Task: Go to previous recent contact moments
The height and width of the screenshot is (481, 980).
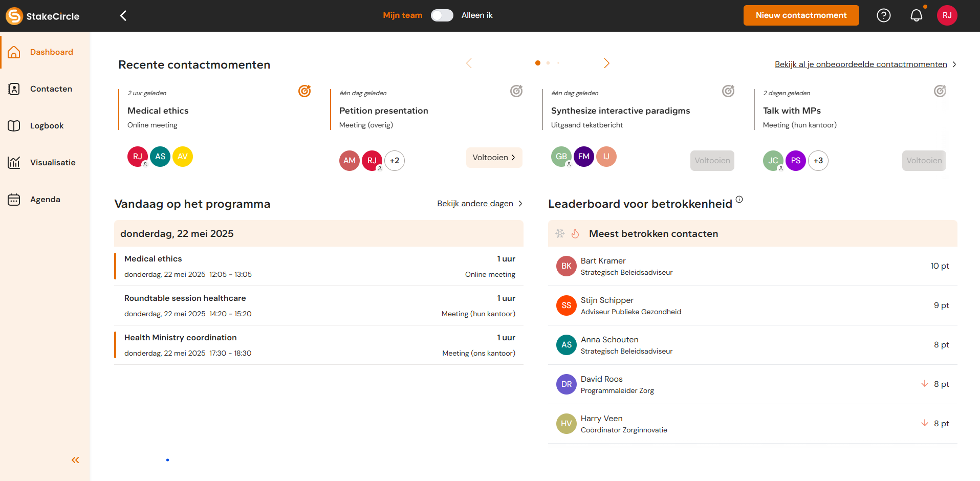Action: 469,63
